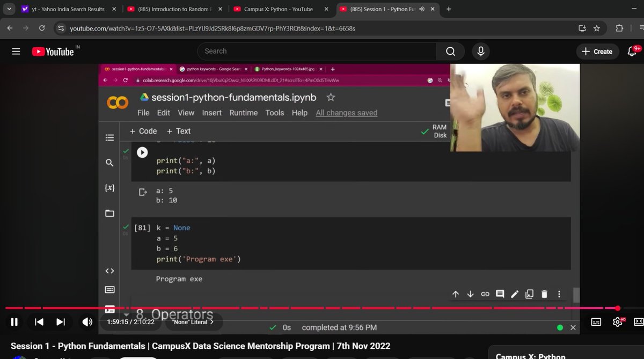Image resolution: width=644 pixels, height=359 pixels.
Task: Click Colab Tools menu in video
Action: [275, 113]
